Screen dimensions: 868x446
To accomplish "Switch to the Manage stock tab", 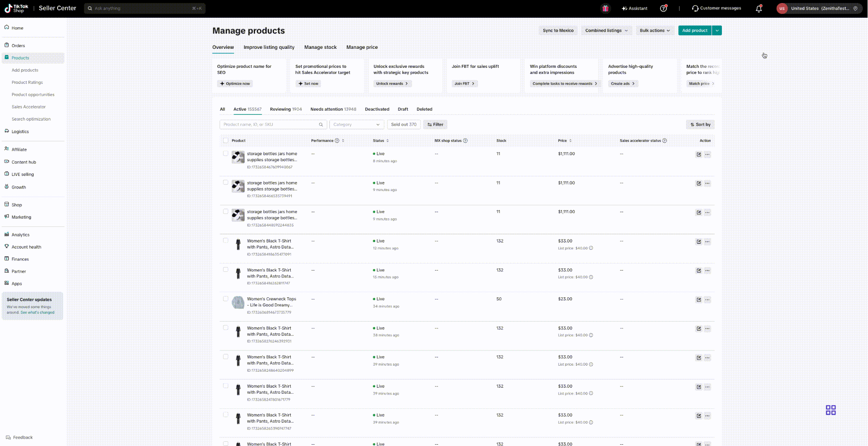I will (x=320, y=47).
